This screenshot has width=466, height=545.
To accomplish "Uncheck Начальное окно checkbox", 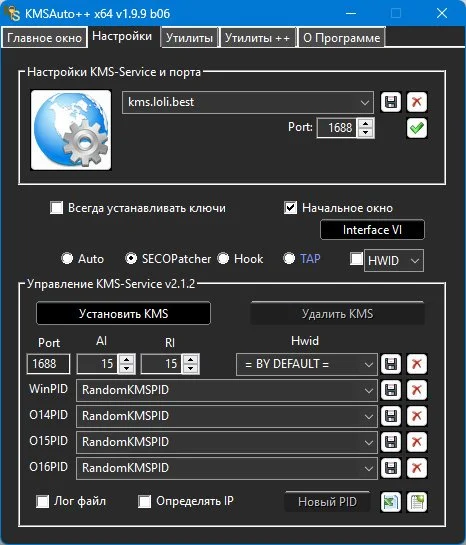I will 291,208.
